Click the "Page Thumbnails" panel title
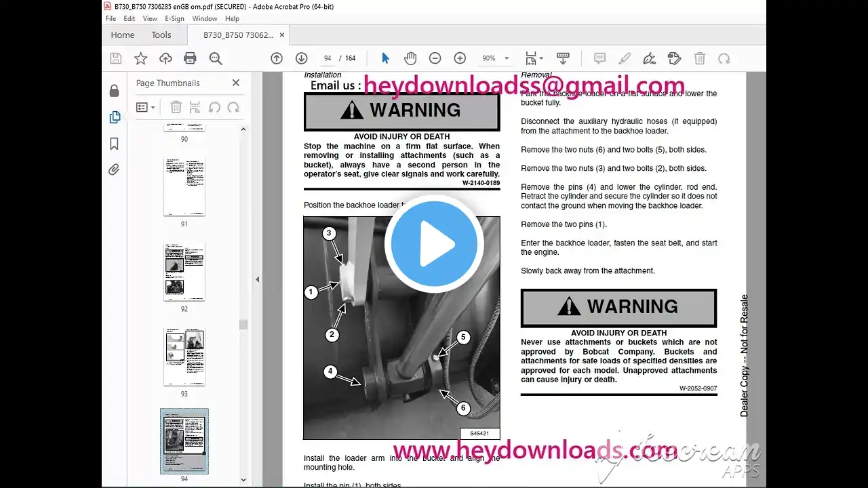868x488 pixels. (168, 83)
